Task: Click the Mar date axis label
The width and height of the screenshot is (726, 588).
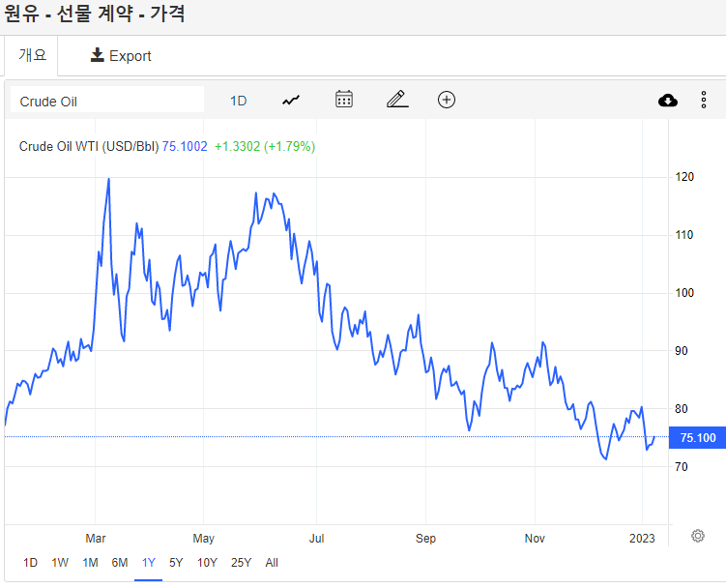Action: click(x=96, y=539)
